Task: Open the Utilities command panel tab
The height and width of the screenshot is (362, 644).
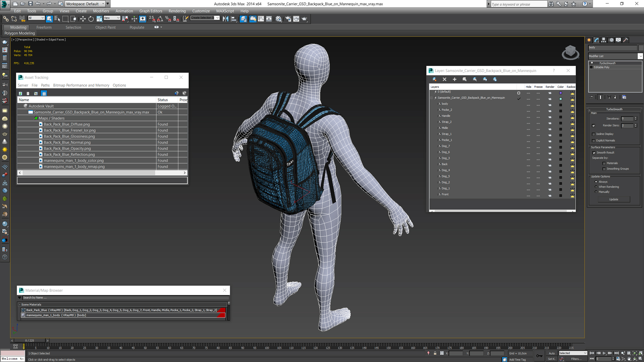Action: pos(626,40)
